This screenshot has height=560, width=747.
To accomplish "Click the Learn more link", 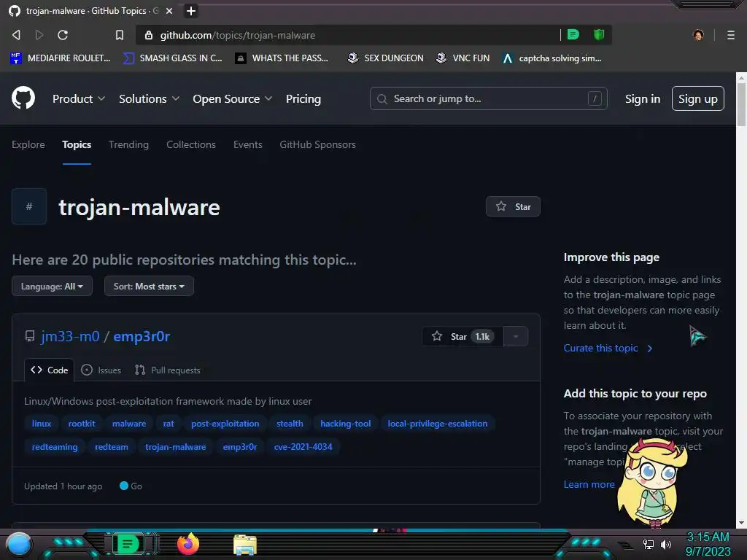I will (x=589, y=484).
